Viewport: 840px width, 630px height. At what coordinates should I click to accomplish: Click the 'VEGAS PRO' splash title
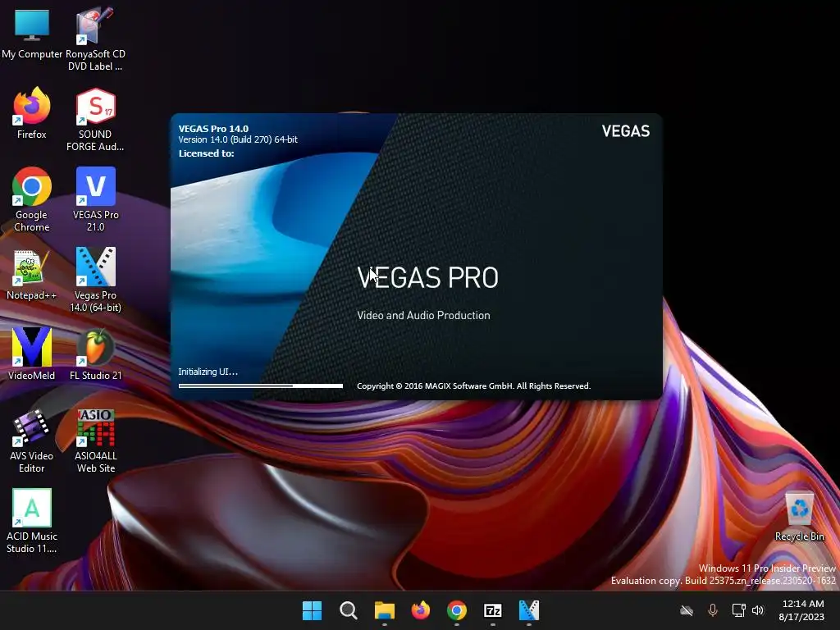coord(427,277)
